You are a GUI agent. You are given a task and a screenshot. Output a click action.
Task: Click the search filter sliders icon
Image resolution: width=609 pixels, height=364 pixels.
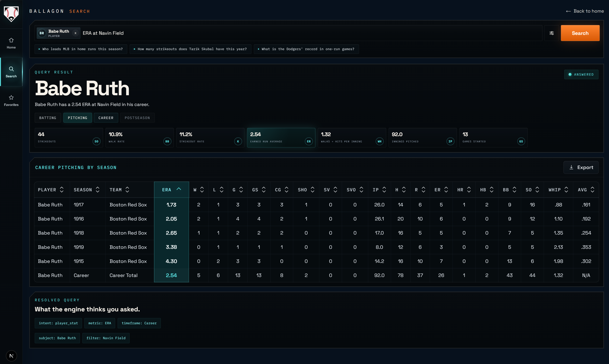(x=551, y=33)
